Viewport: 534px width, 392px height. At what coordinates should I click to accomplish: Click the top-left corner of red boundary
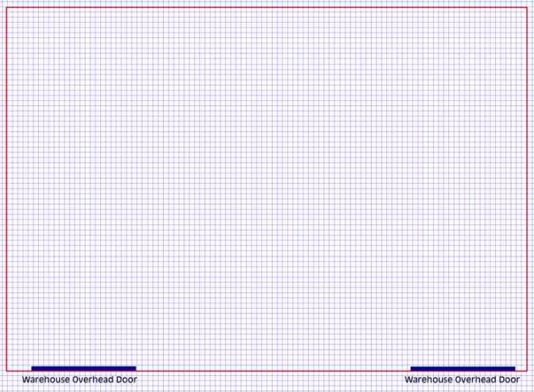click(x=7, y=8)
